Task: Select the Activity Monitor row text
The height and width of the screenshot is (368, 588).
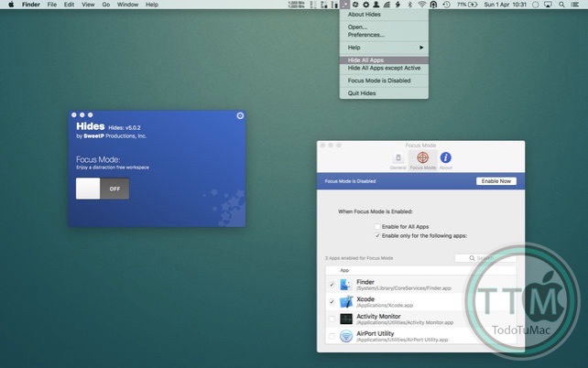Action: (x=405, y=319)
